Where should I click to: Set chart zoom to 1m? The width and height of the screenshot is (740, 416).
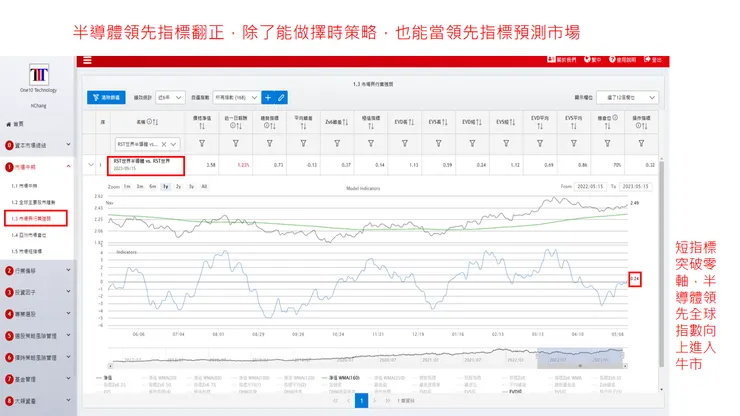coord(126,187)
